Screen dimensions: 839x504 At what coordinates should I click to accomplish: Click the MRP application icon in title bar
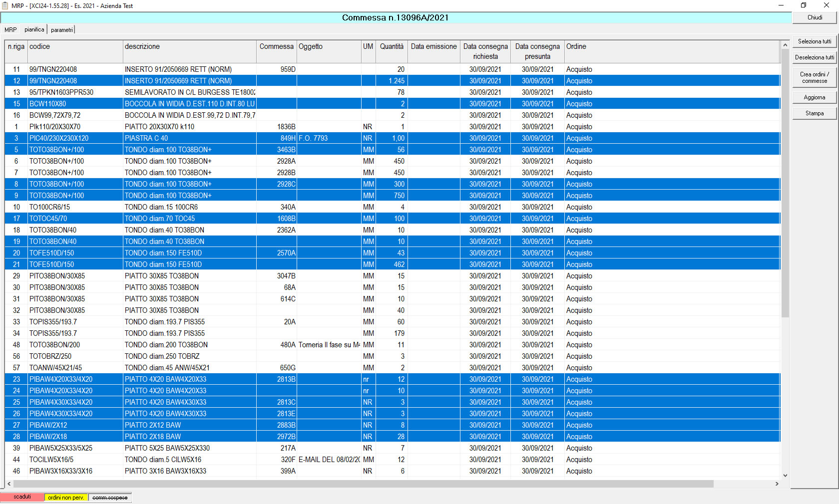coord(5,5)
